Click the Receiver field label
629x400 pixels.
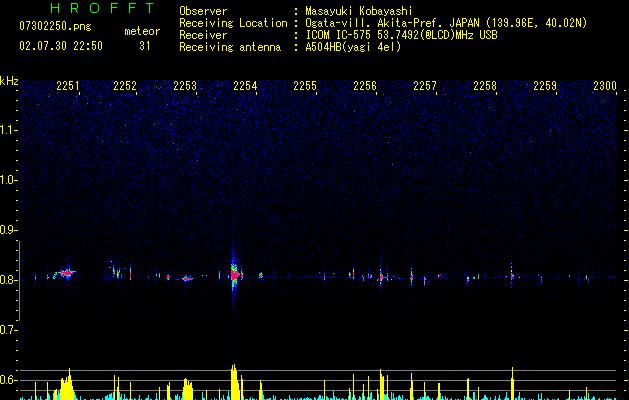pos(203,35)
